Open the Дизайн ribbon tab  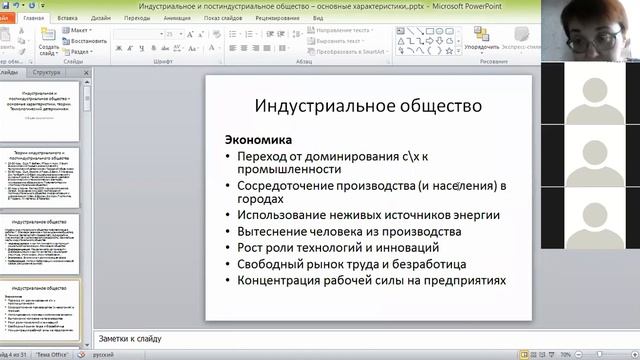click(x=101, y=18)
